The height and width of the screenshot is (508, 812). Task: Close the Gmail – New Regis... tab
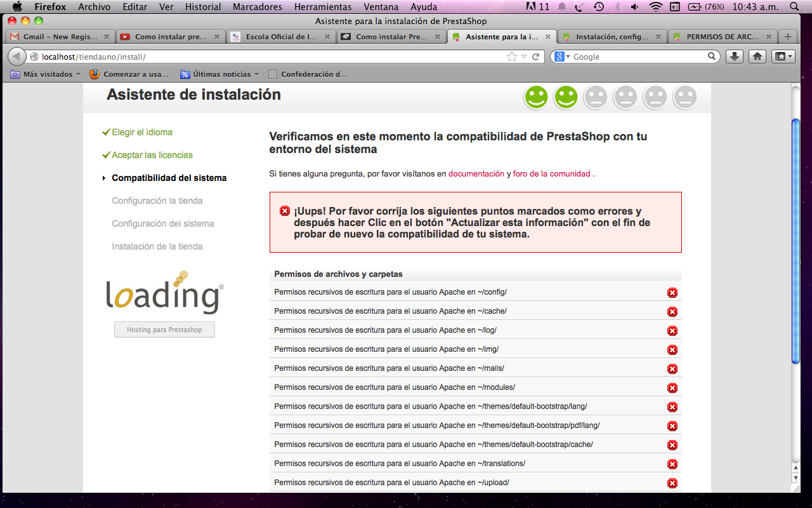click(105, 36)
